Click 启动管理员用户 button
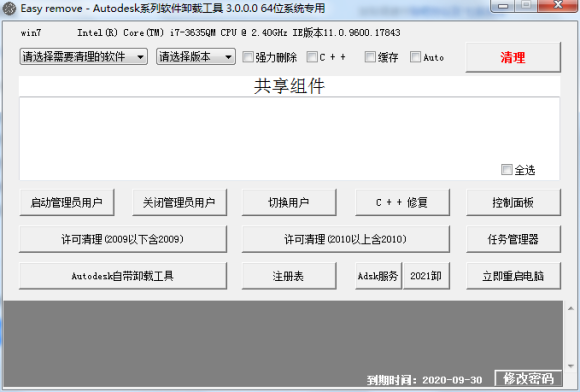This screenshot has height=392, width=580. tap(67, 202)
